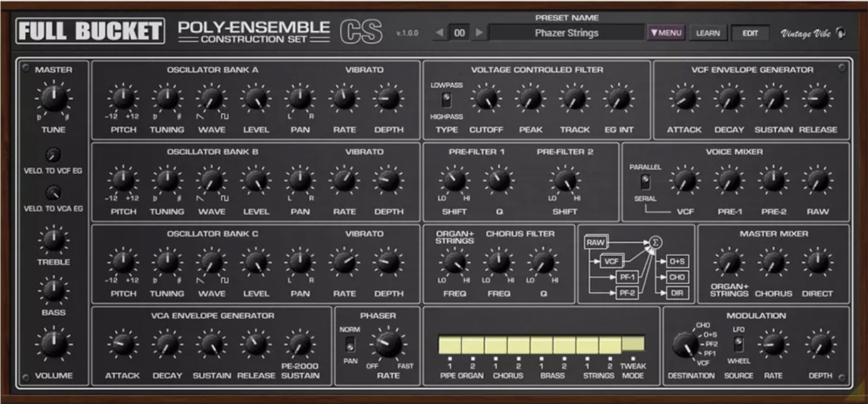The width and height of the screenshot is (868, 404).
Task: Toggle Phaser Norm/Pan switch
Action: [350, 344]
